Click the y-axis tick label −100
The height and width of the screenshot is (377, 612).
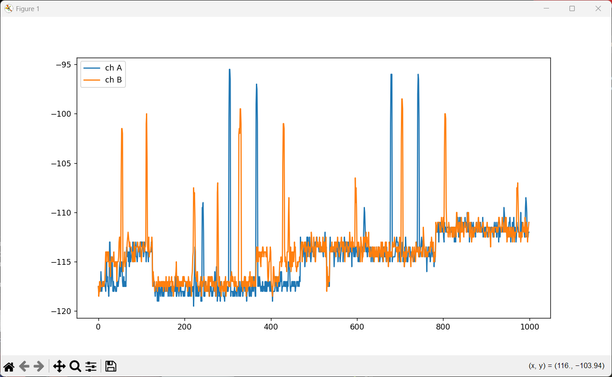tap(61, 114)
